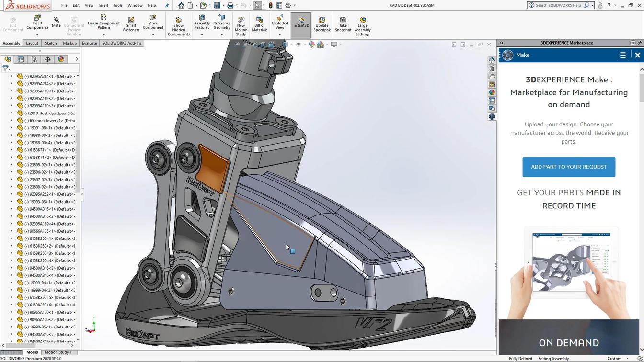This screenshot has width=644, height=362.
Task: Switch to the PropertyManager tab
Action: point(21,59)
